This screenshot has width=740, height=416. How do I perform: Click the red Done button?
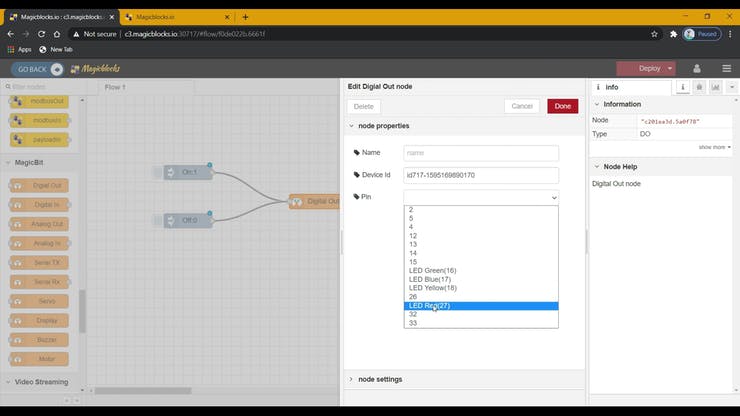pyautogui.click(x=563, y=106)
